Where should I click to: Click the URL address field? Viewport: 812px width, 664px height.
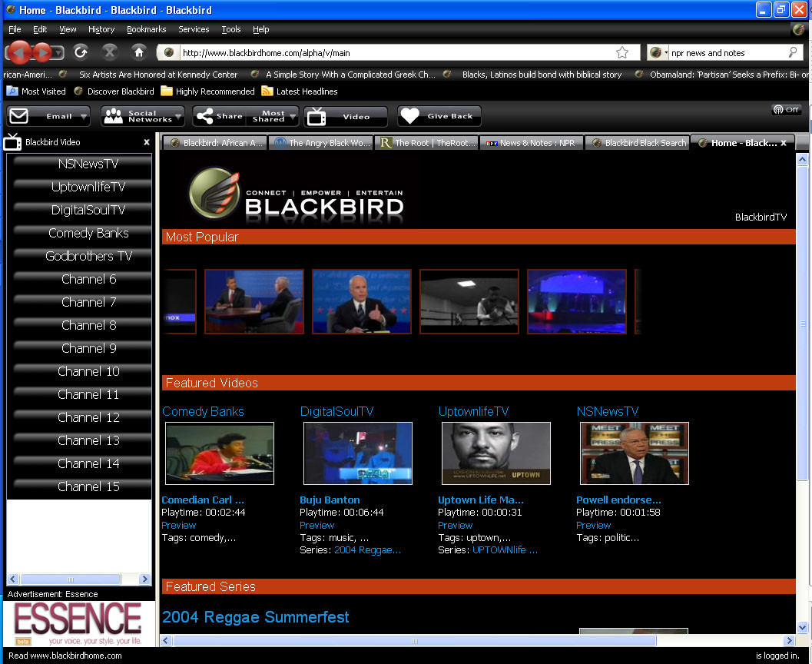pyautogui.click(x=396, y=52)
